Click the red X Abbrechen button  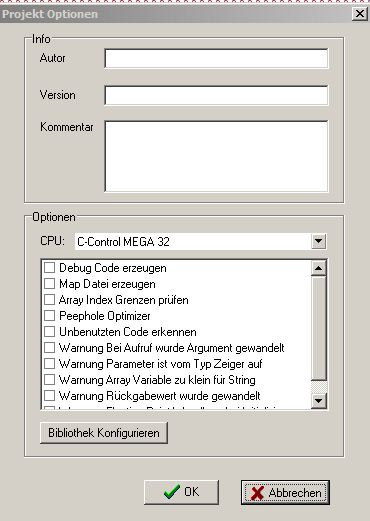(x=285, y=492)
